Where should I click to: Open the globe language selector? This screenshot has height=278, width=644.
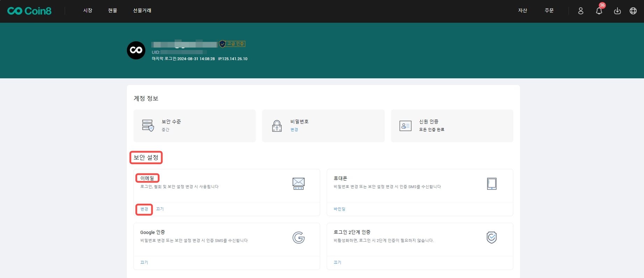click(633, 11)
